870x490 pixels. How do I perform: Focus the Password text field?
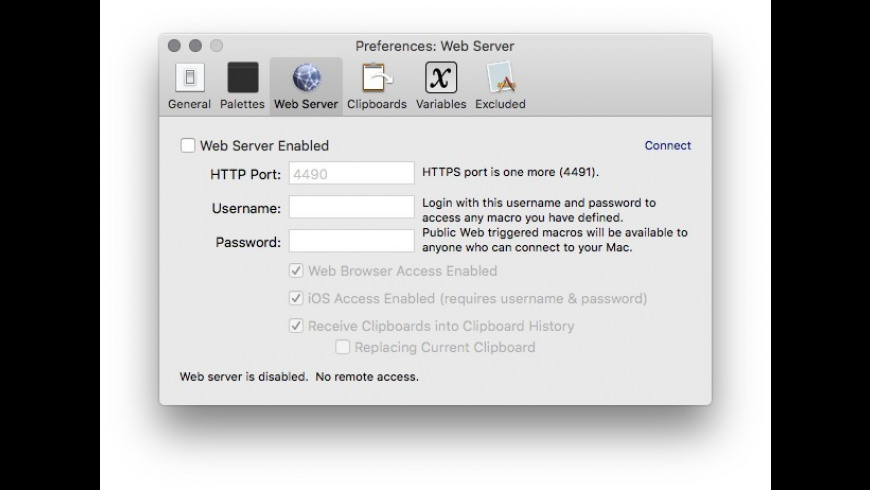tap(351, 242)
